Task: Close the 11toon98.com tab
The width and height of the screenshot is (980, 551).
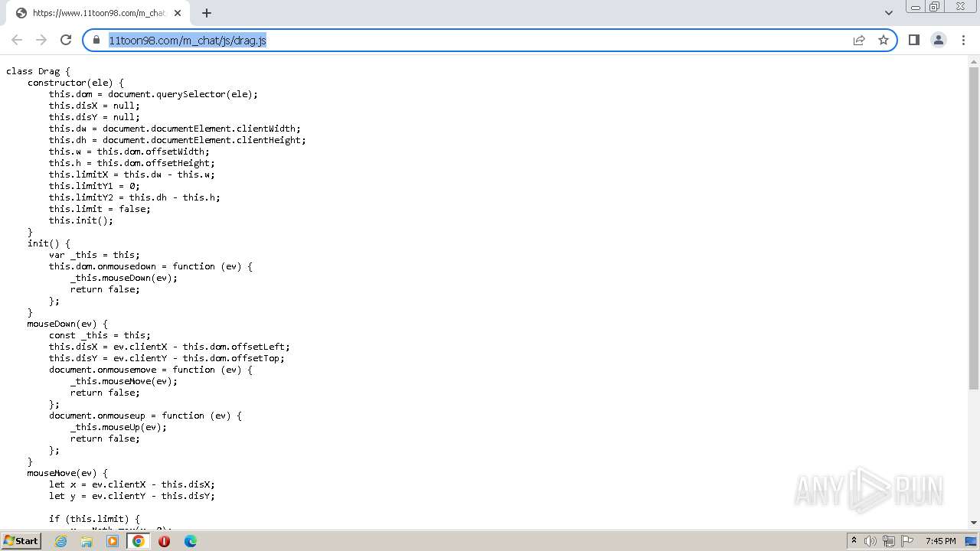Action: (178, 13)
